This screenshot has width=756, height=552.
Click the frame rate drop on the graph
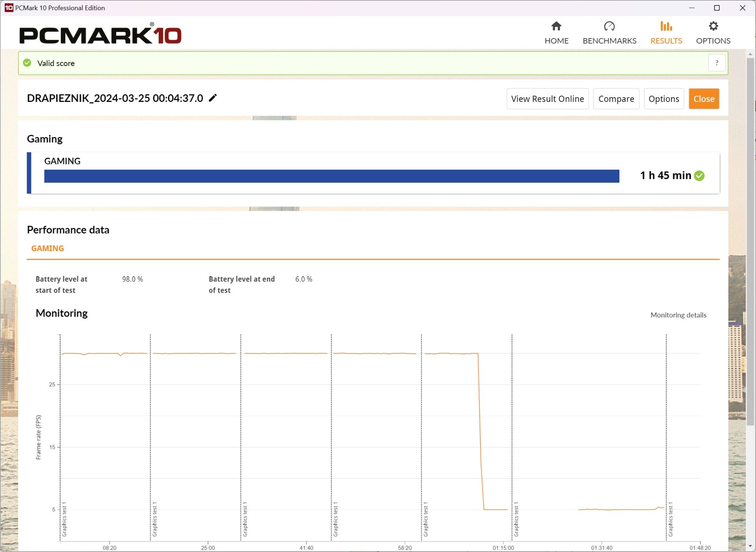pos(481,432)
